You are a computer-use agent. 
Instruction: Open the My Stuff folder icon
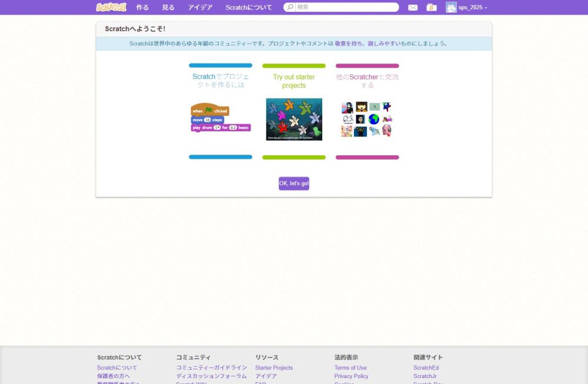[432, 8]
